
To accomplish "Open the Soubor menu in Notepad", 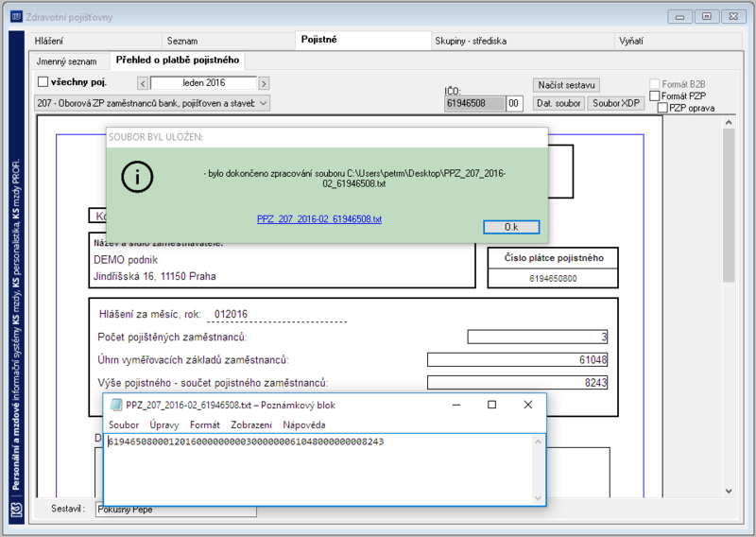I will point(124,425).
